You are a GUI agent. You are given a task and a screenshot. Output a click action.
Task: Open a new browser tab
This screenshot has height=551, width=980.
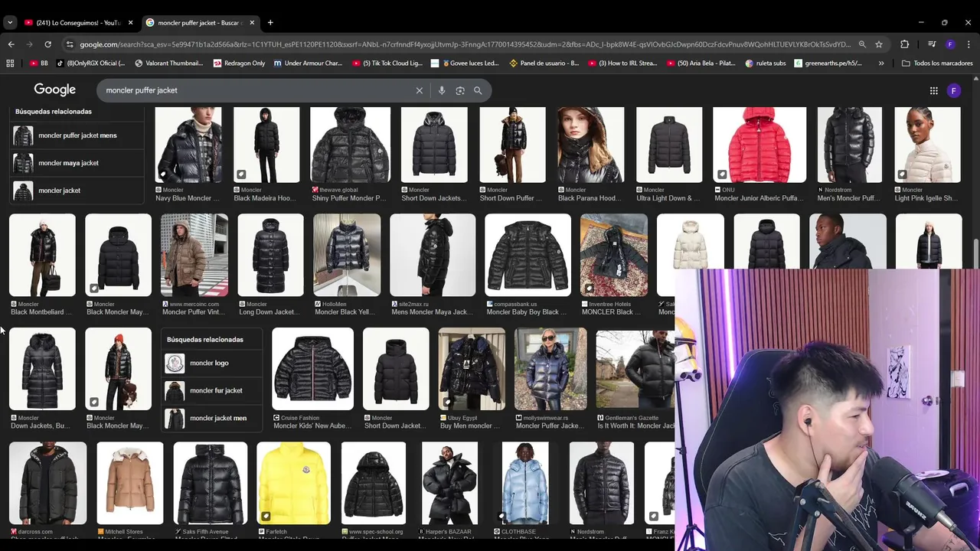270,22
